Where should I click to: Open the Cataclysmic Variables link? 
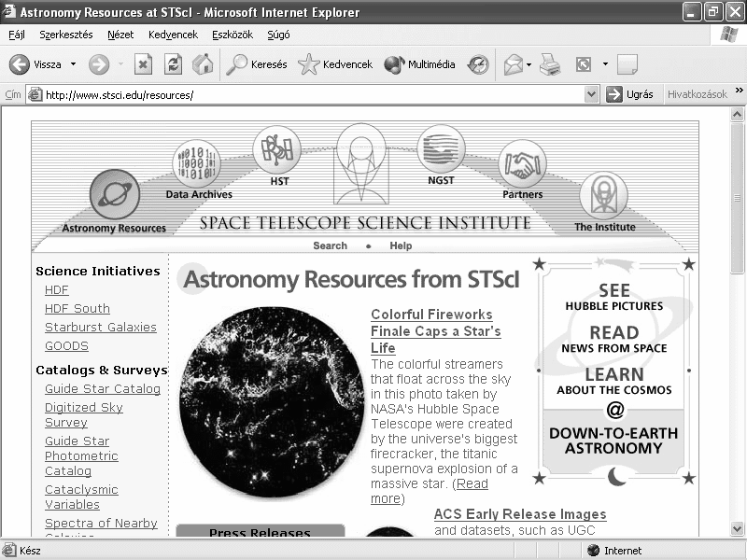click(81, 497)
